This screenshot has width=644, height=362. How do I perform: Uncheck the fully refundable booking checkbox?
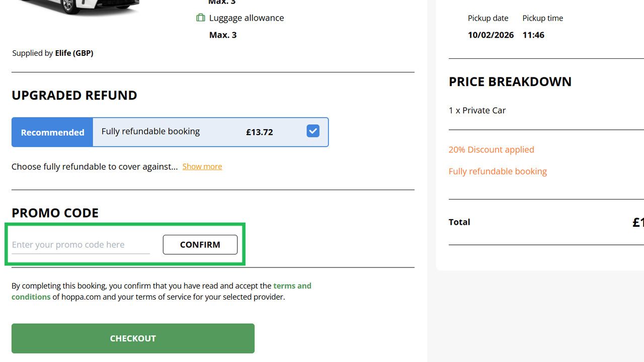click(312, 131)
